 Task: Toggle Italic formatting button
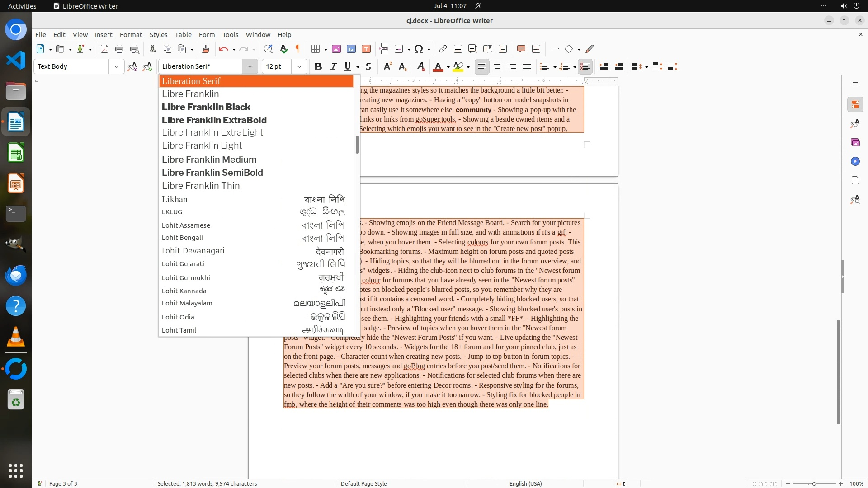coord(333,66)
